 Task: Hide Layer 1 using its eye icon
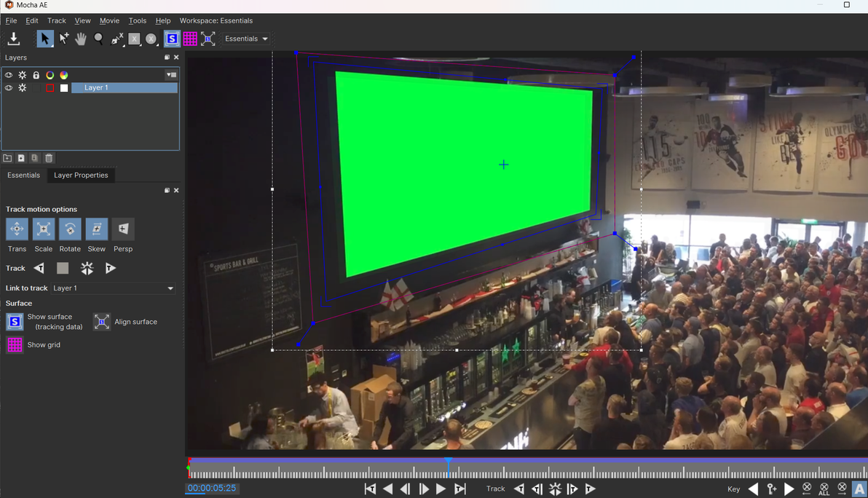point(8,88)
